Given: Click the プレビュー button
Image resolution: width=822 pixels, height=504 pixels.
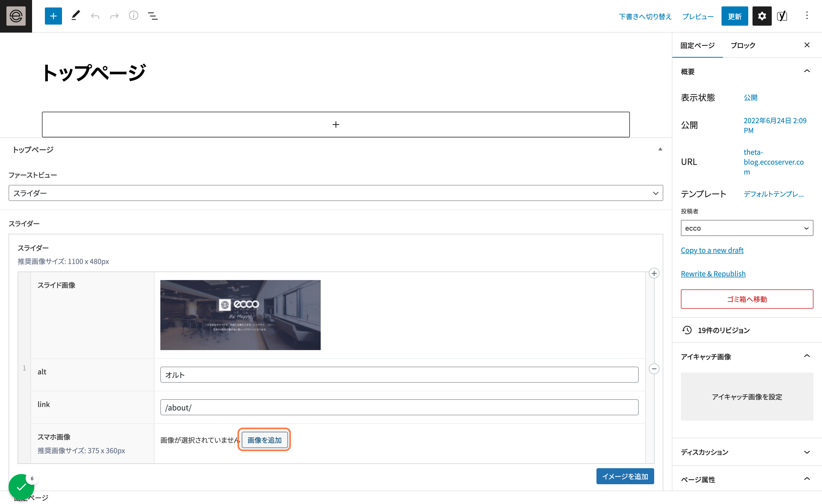Looking at the screenshot, I should (x=698, y=16).
